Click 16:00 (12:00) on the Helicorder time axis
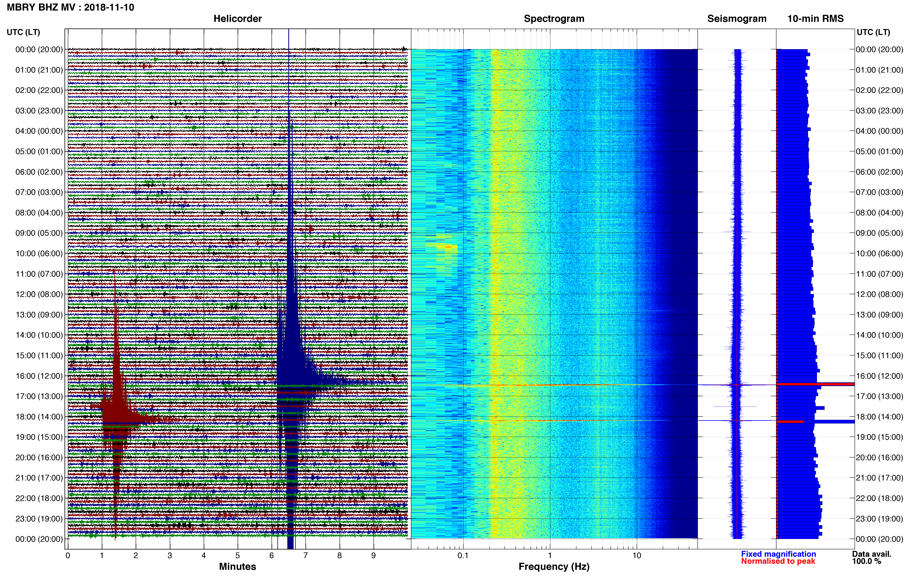Screen dimensions: 924x578 click(39, 376)
